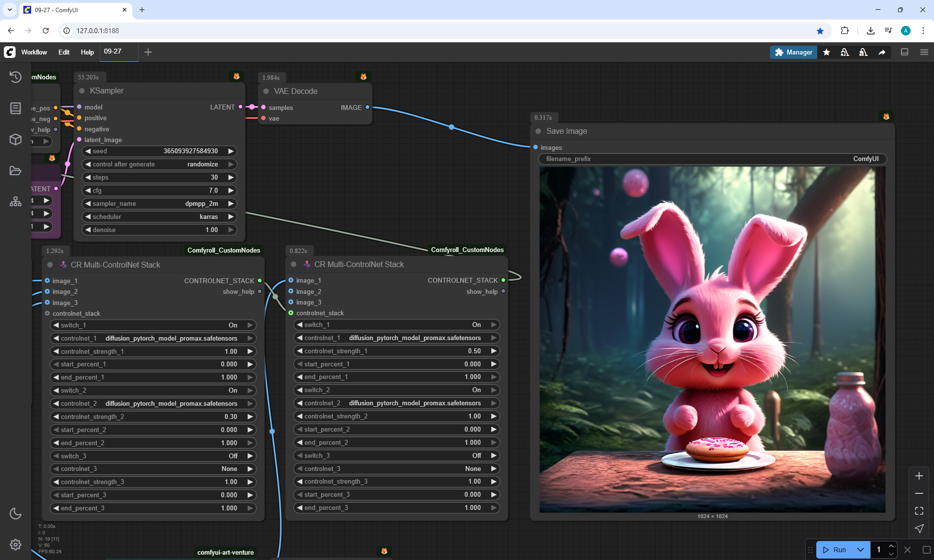This screenshot has height=560, width=934.
Task: Click the fit view icon
Action: click(x=919, y=511)
